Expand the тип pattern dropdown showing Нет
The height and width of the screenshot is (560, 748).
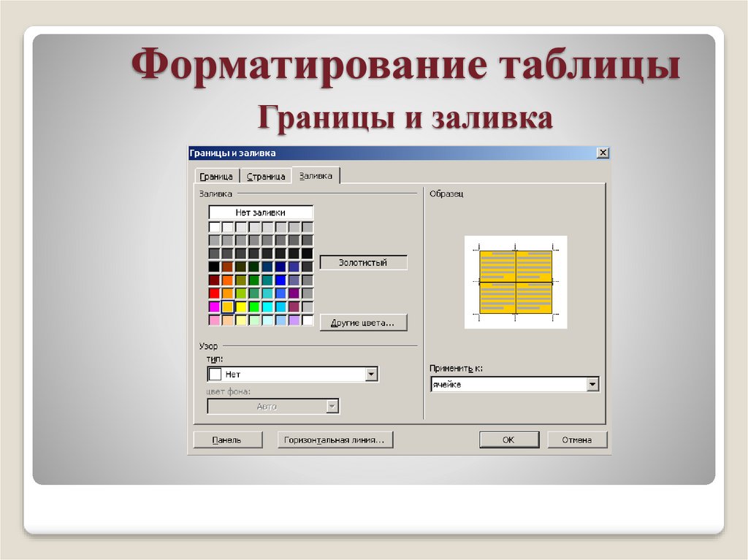click(373, 373)
